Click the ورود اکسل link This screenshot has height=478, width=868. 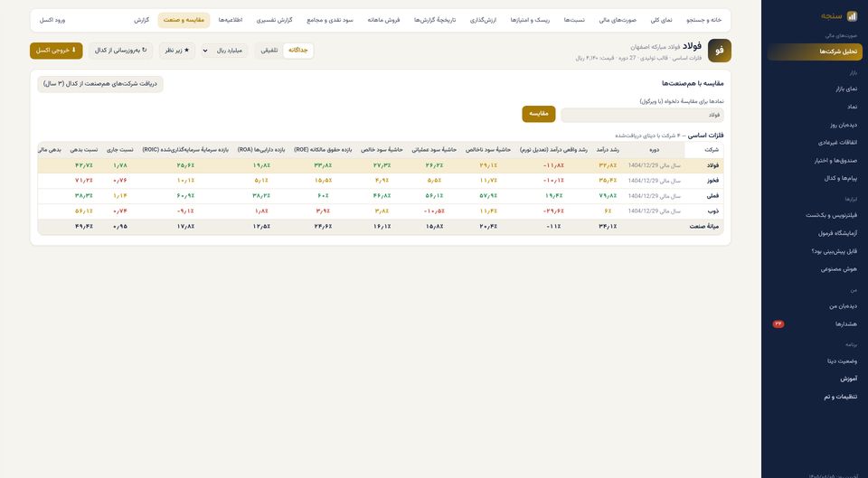(52, 20)
